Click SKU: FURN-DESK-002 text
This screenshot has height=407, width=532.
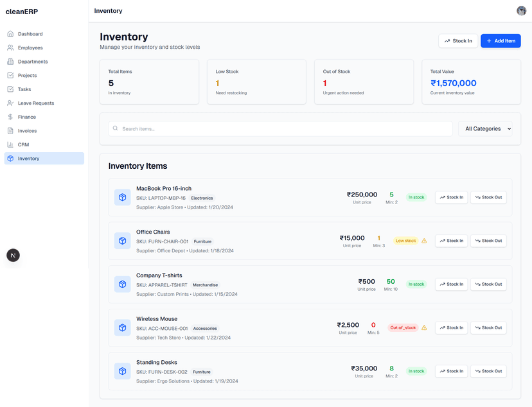[x=162, y=372]
